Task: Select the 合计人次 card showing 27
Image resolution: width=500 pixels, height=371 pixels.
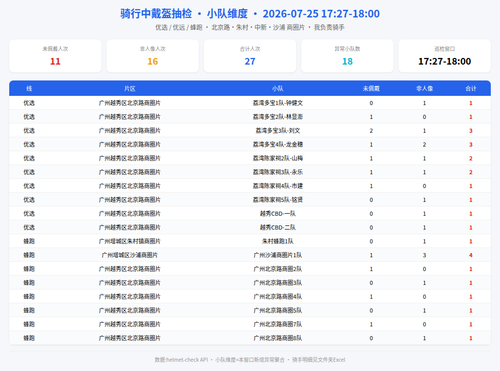Action: click(250, 56)
